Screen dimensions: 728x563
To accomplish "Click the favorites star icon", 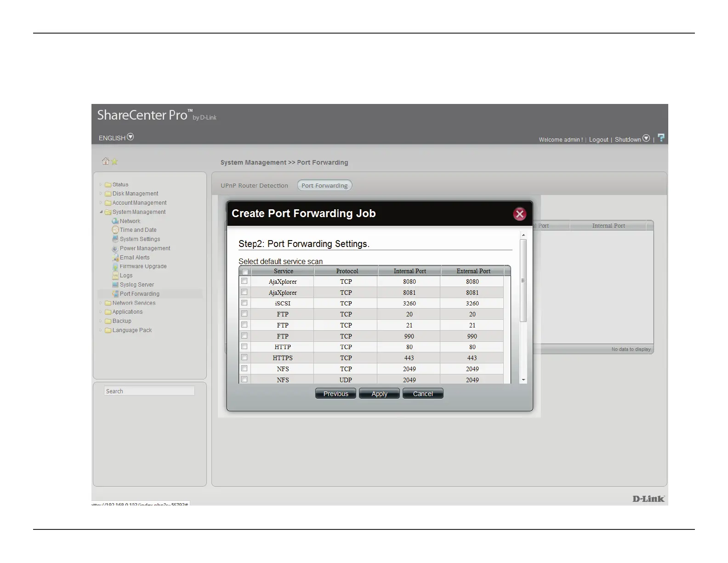I will click(115, 161).
